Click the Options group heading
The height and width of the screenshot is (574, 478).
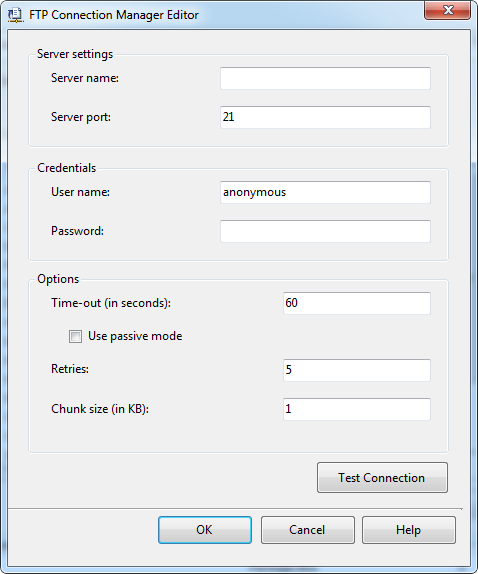coord(58,279)
